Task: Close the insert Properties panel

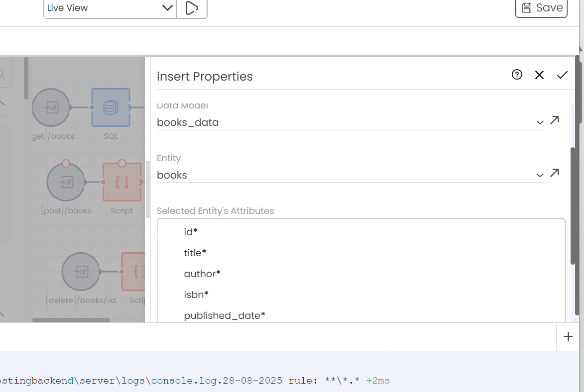Action: pos(539,75)
